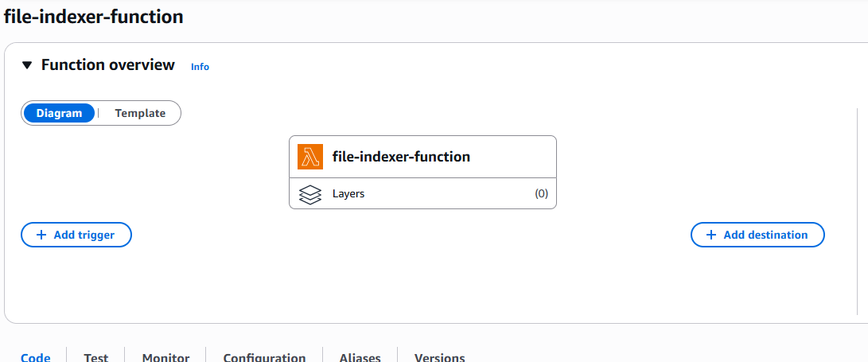Click the Layers label in the diagram

point(348,193)
